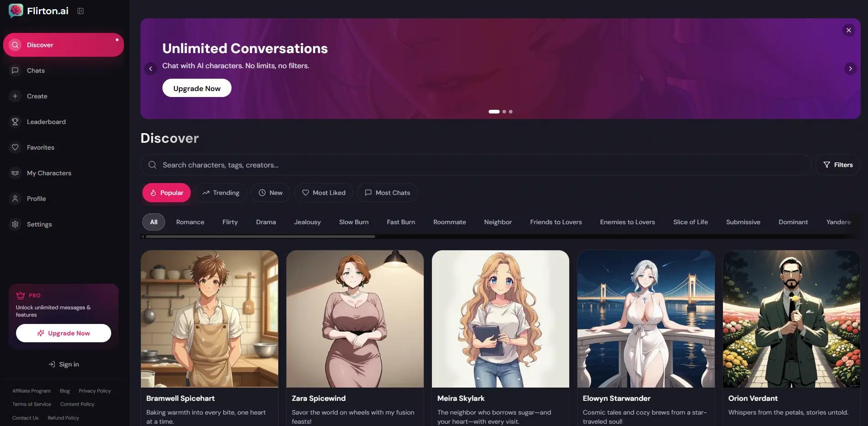Viewport: 868px width, 426px height.
Task: Select Friends to Lovers category
Action: (556, 222)
